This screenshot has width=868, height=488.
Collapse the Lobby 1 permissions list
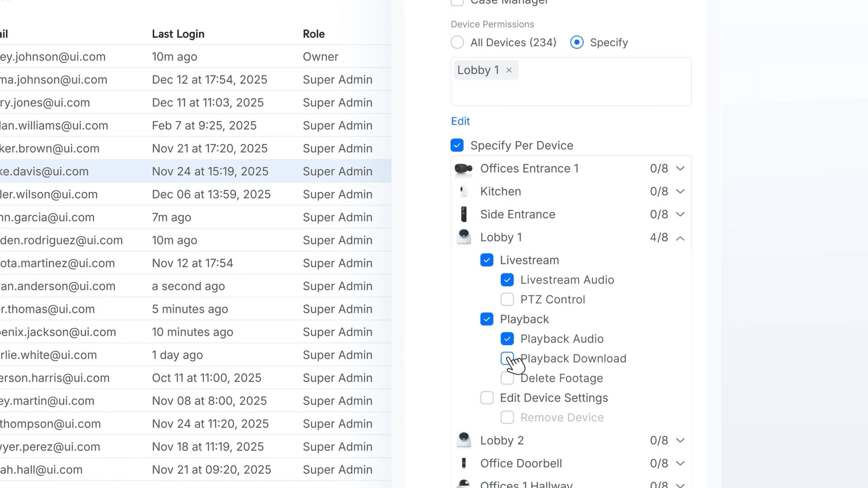tap(680, 238)
